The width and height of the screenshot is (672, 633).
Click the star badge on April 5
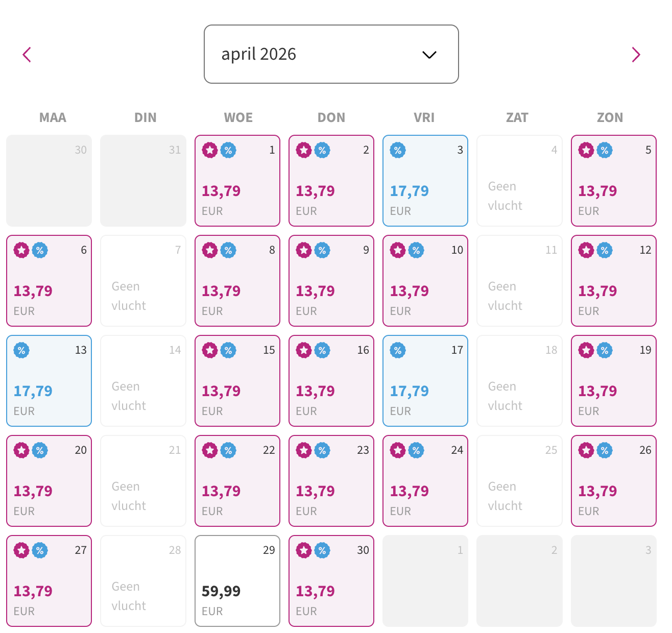tap(586, 151)
